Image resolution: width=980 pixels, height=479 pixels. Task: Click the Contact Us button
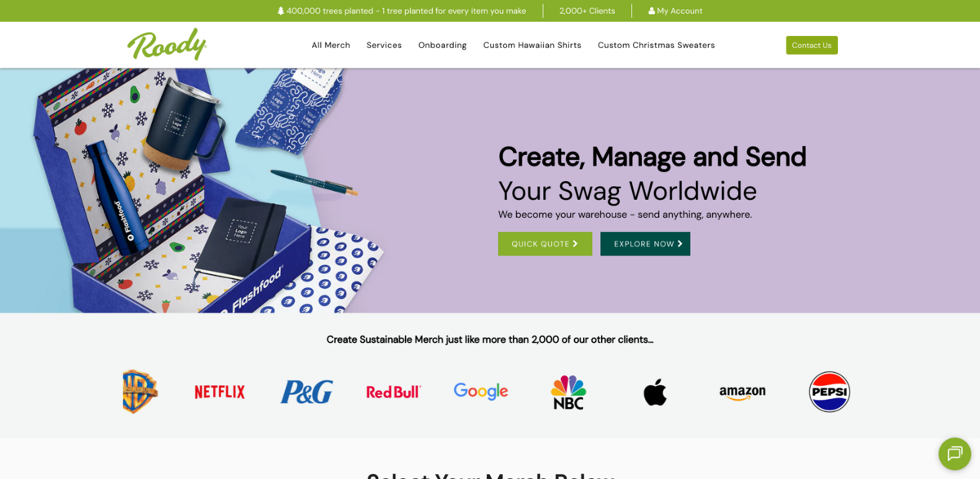coord(812,45)
